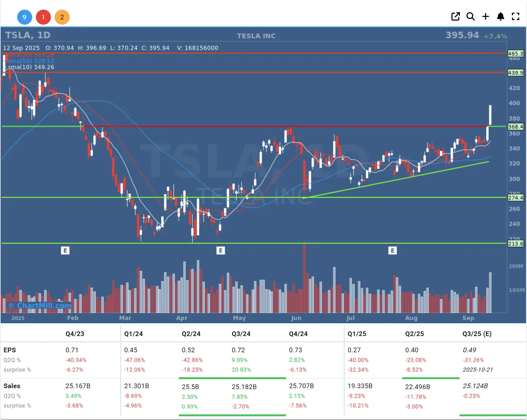Image resolution: width=527 pixels, height=420 pixels.
Task: Click the Jun month label on time axis
Action: pos(296,318)
